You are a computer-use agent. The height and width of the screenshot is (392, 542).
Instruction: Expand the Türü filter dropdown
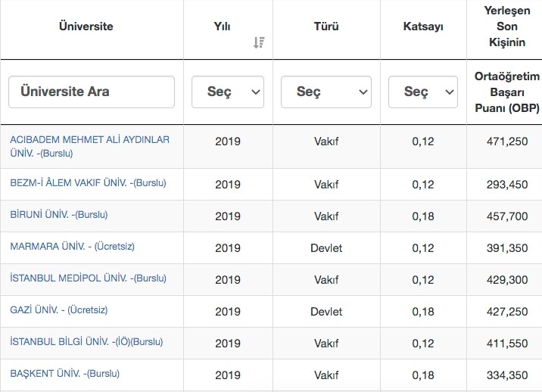[326, 92]
